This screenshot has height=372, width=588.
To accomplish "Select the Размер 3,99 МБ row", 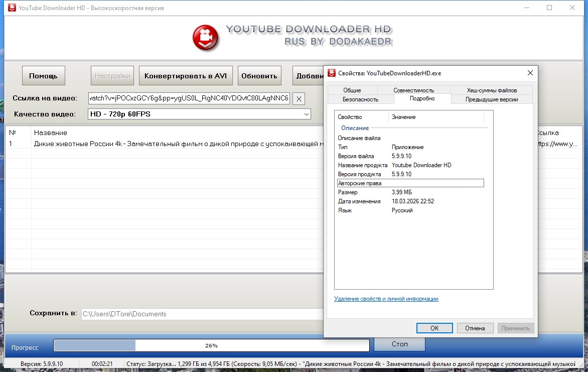I will point(410,192).
